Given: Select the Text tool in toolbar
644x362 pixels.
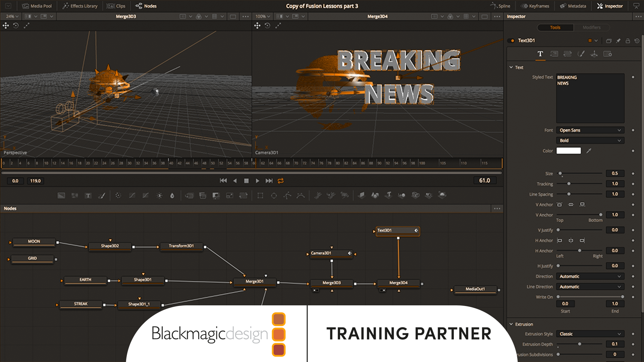Looking at the screenshot, I should 88,195.
